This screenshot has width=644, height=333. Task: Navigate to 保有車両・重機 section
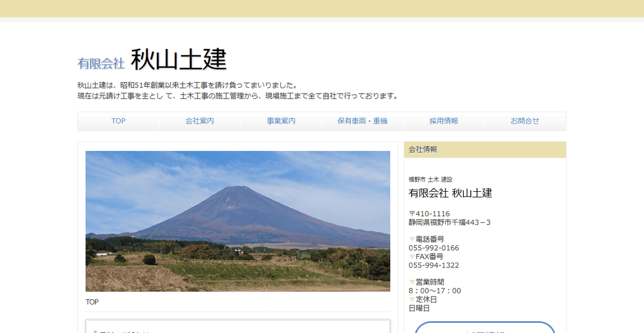tap(362, 121)
